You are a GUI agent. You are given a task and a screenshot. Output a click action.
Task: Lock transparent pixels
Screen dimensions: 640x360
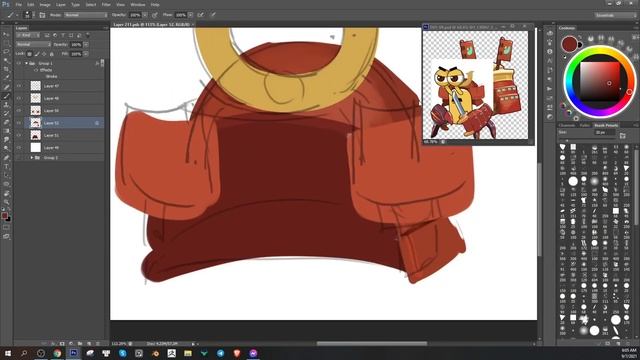[29, 54]
